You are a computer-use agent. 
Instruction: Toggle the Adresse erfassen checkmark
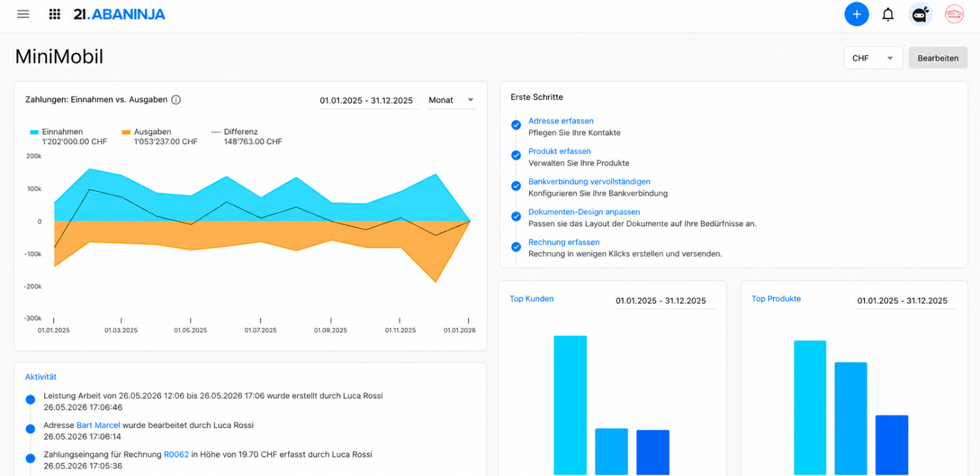coord(516,125)
